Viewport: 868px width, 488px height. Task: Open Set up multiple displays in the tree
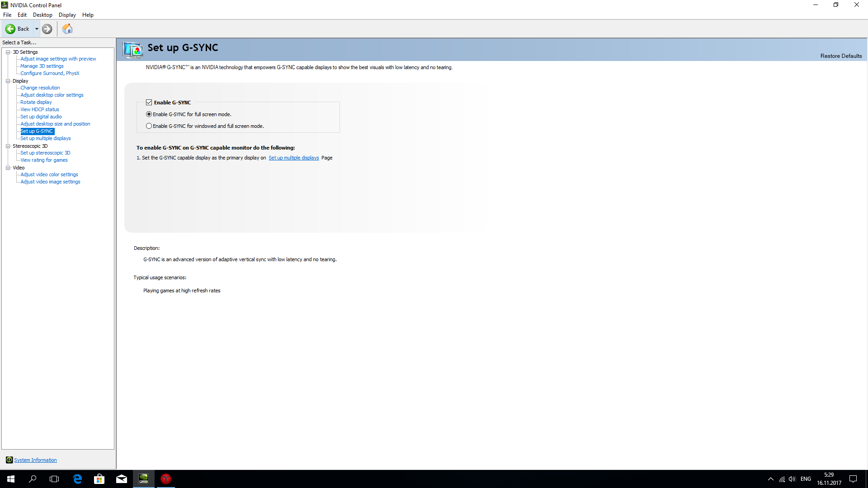coord(46,138)
